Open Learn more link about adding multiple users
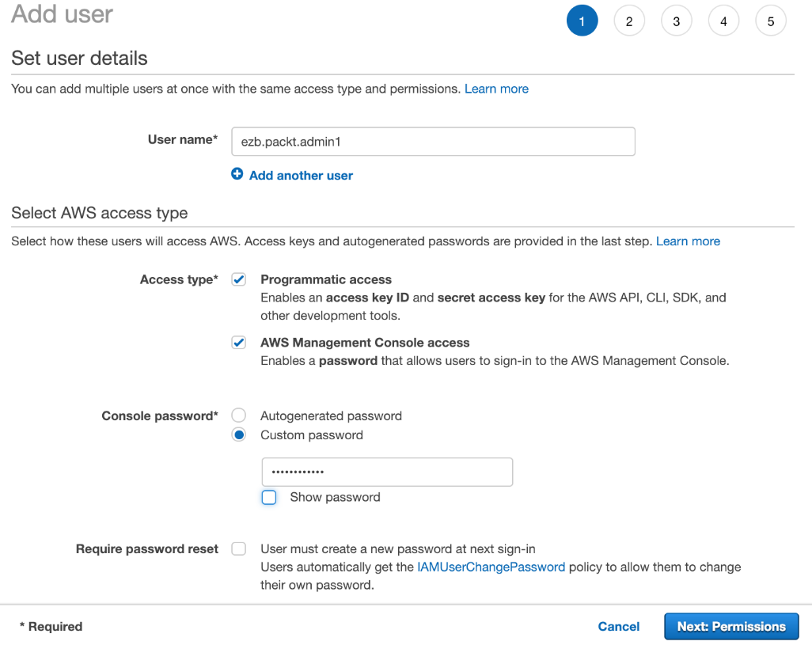The height and width of the screenshot is (645, 812). point(496,89)
